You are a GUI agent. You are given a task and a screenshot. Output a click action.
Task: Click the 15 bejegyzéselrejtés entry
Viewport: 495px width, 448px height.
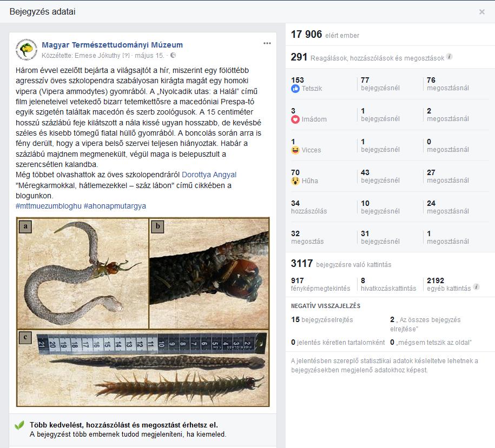tap(322, 320)
